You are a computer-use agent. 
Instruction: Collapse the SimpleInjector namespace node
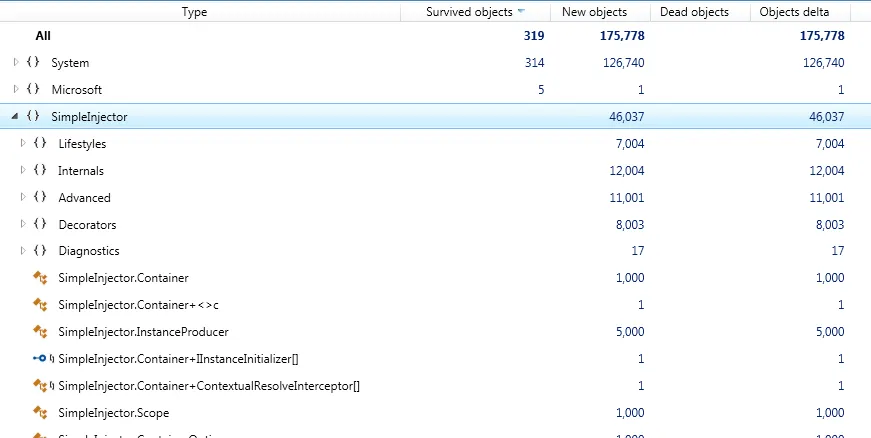coord(15,116)
